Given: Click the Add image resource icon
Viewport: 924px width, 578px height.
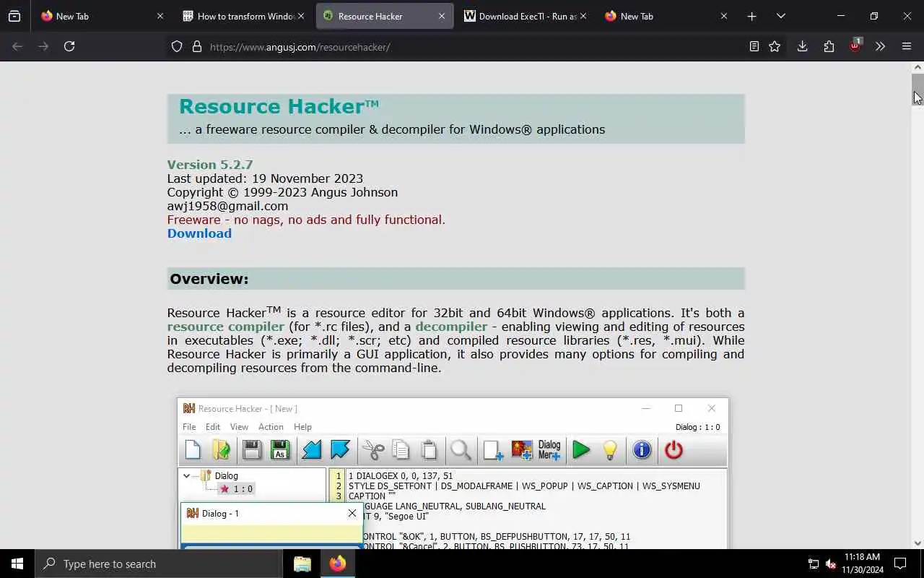Looking at the screenshot, I should [522, 450].
